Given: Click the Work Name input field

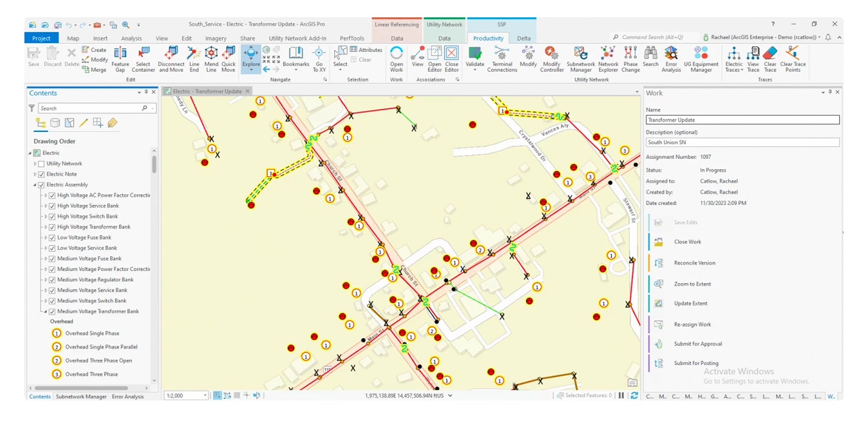Looking at the screenshot, I should point(742,120).
